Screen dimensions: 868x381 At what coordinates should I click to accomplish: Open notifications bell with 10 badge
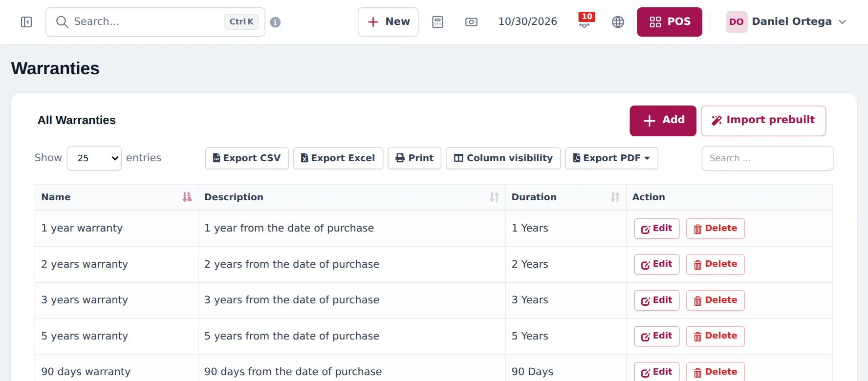click(x=585, y=21)
